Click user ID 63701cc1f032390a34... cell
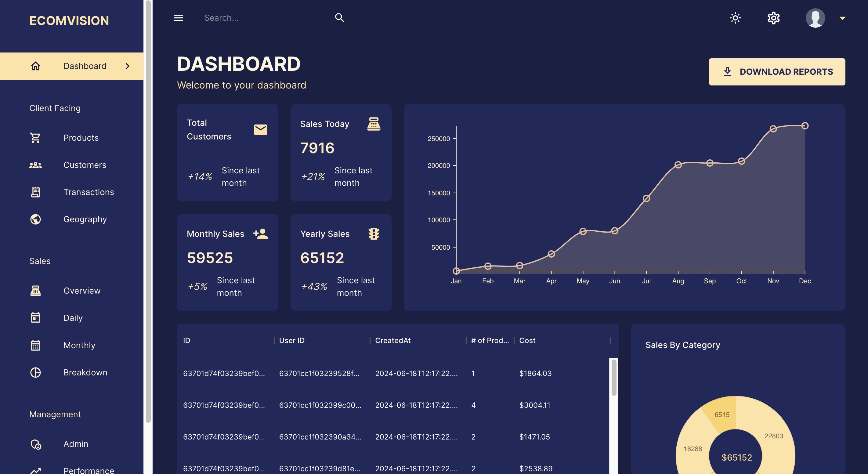Screen dimensions: 868x474 (x=320, y=437)
